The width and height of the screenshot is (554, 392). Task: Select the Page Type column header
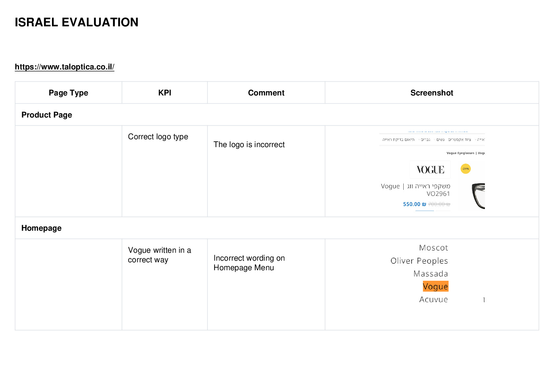point(68,93)
